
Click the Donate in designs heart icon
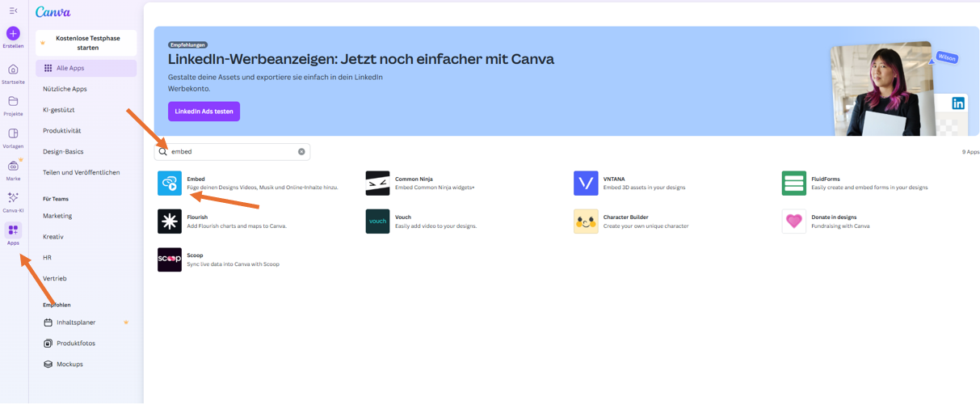[x=794, y=221]
